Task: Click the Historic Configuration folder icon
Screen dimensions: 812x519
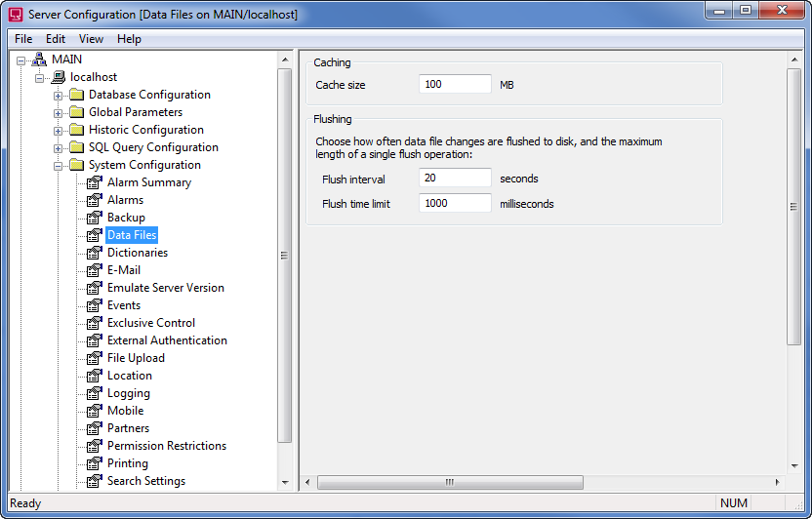Action: 76,130
